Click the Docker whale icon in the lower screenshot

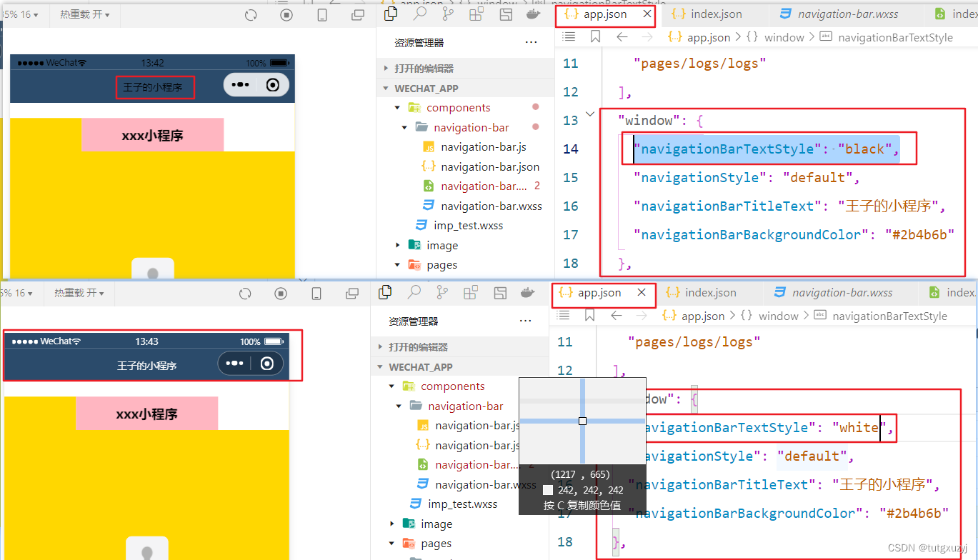tap(527, 292)
